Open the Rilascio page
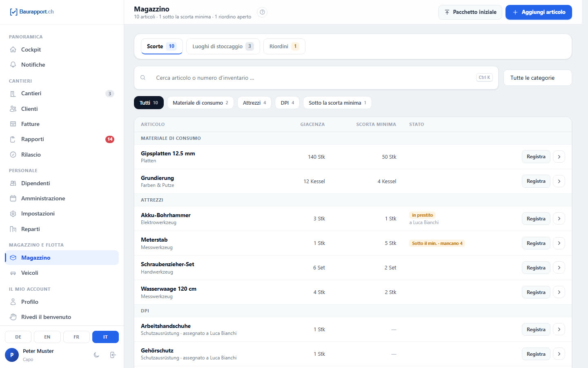 tap(62, 155)
